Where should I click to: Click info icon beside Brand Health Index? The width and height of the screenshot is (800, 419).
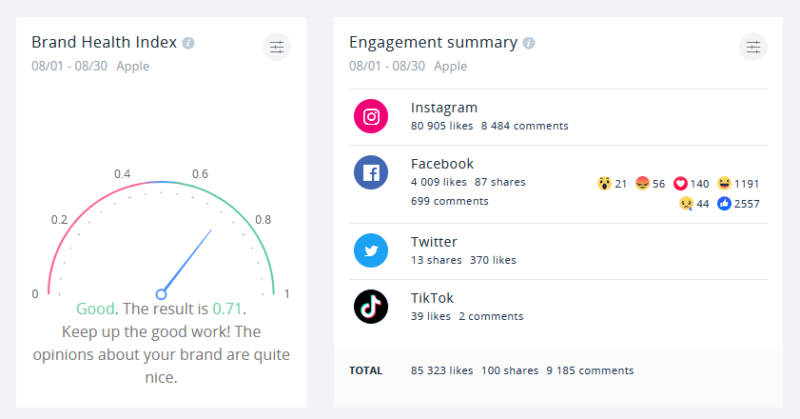pyautogui.click(x=189, y=43)
